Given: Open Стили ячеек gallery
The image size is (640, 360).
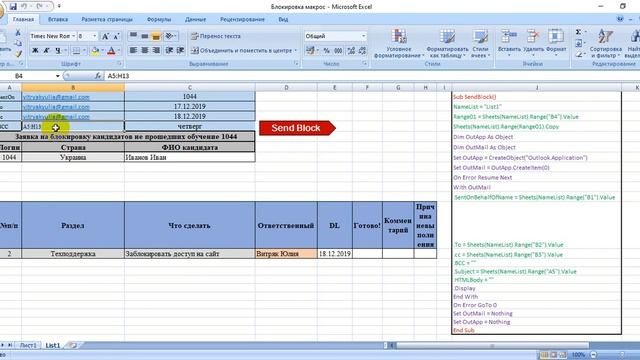Looking at the screenshot, I should click(x=480, y=44).
